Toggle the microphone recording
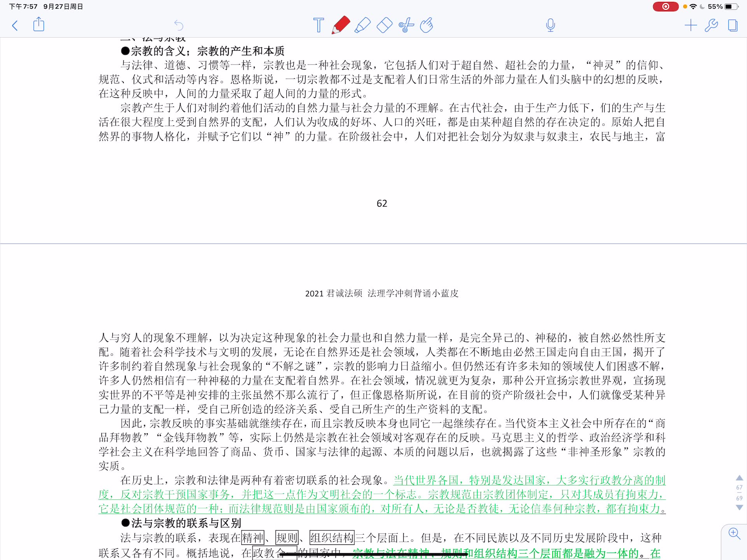Screen dimensions: 747x560 point(550,25)
